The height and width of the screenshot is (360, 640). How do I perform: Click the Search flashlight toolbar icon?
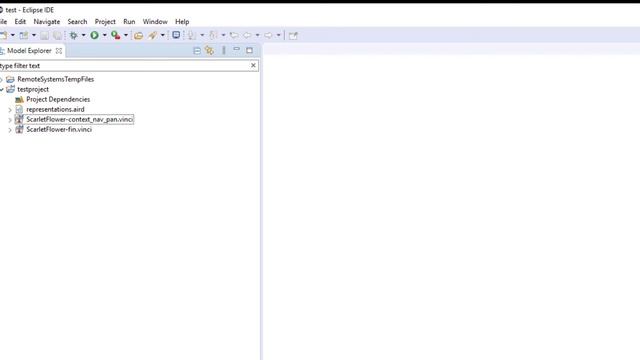(x=153, y=36)
